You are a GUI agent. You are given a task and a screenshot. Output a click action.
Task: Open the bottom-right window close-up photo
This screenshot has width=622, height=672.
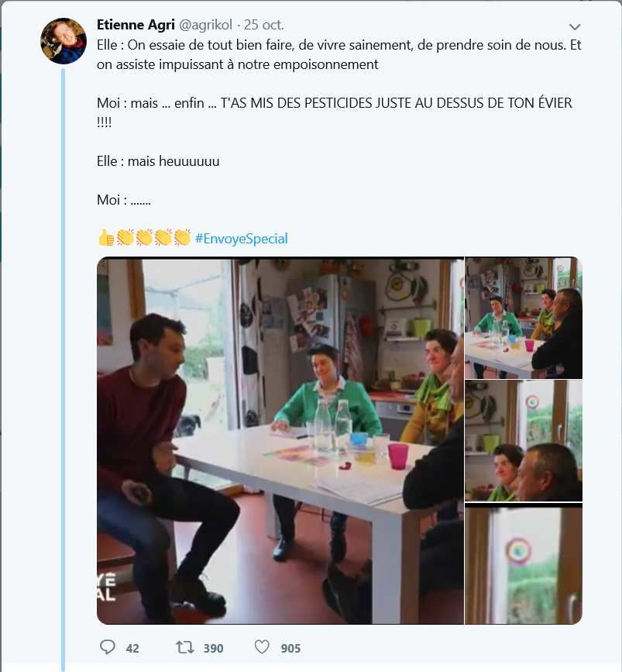523,563
